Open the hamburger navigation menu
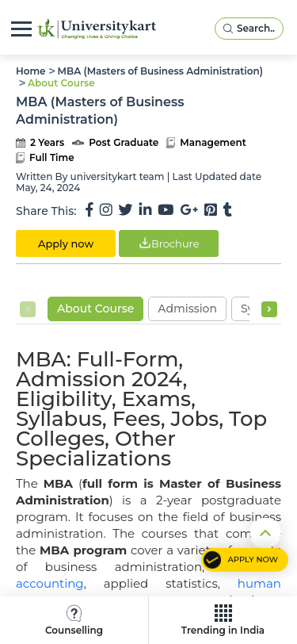Screen dimensions: 297x644 (x=21, y=29)
